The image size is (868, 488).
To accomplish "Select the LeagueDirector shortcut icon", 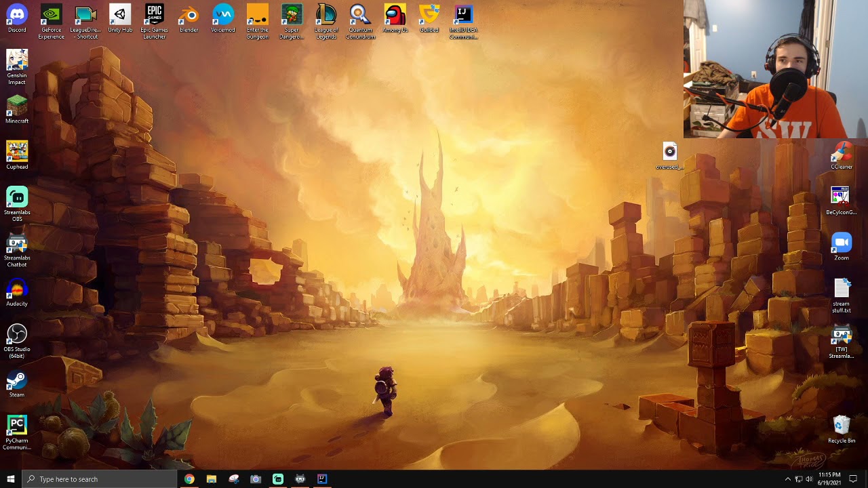I will tap(85, 22).
